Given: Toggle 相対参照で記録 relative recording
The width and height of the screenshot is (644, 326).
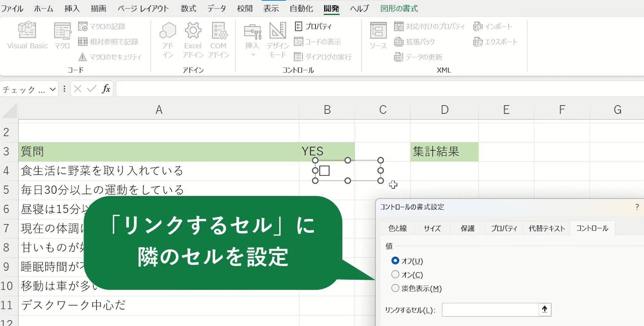Looking at the screenshot, I should pyautogui.click(x=108, y=42).
